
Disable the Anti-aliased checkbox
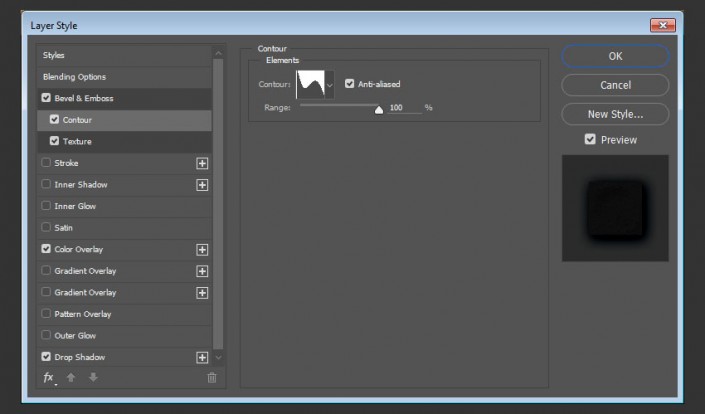(x=349, y=84)
